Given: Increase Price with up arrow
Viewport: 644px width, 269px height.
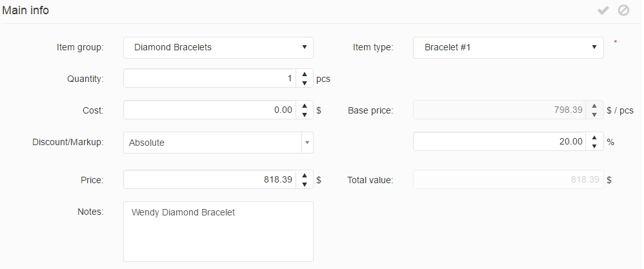Looking at the screenshot, I should click(305, 175).
